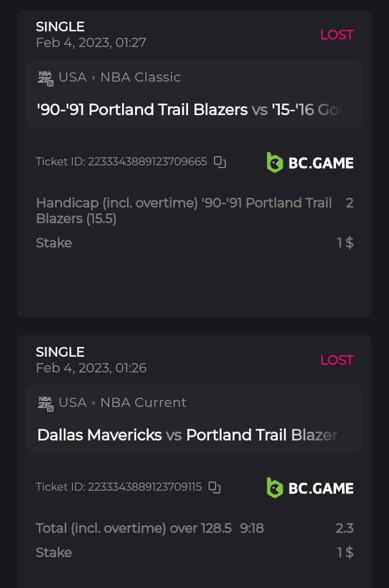Viewport: 389px width, 588px height.
Task: Tap BC.GAME logo on Total over bet card
Action: click(310, 488)
